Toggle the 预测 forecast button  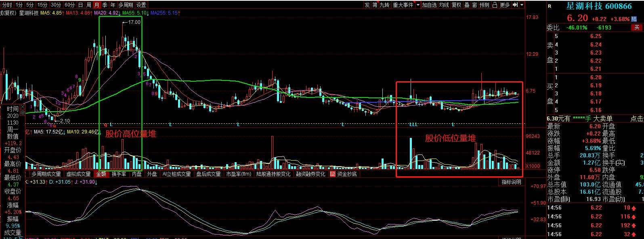[485, 5]
